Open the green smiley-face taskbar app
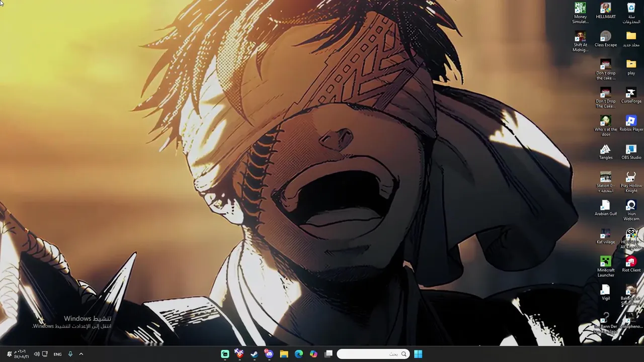 [225, 354]
